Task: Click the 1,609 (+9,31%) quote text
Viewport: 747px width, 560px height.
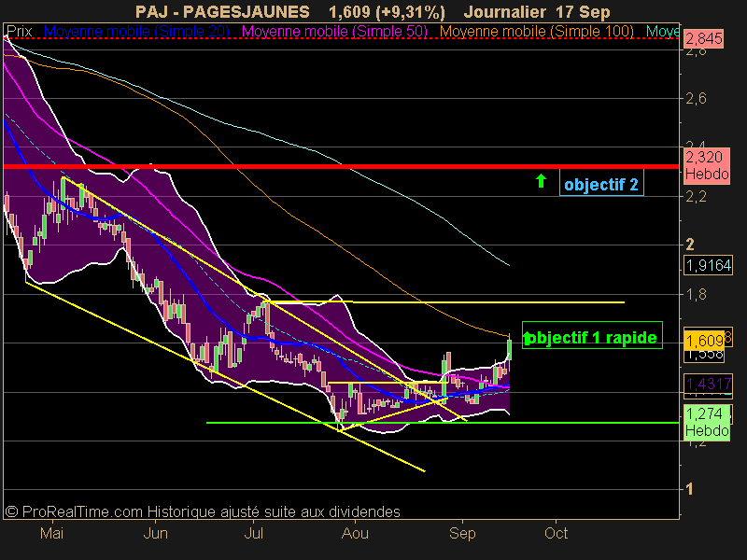Action: coord(387,11)
